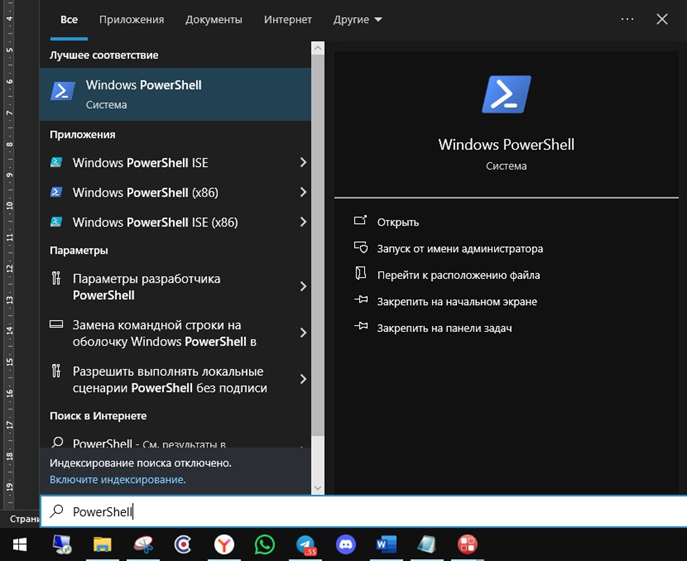Select Параметры разработчика PowerShell result text
Viewport: 687px width, 561px height.
[x=146, y=287]
